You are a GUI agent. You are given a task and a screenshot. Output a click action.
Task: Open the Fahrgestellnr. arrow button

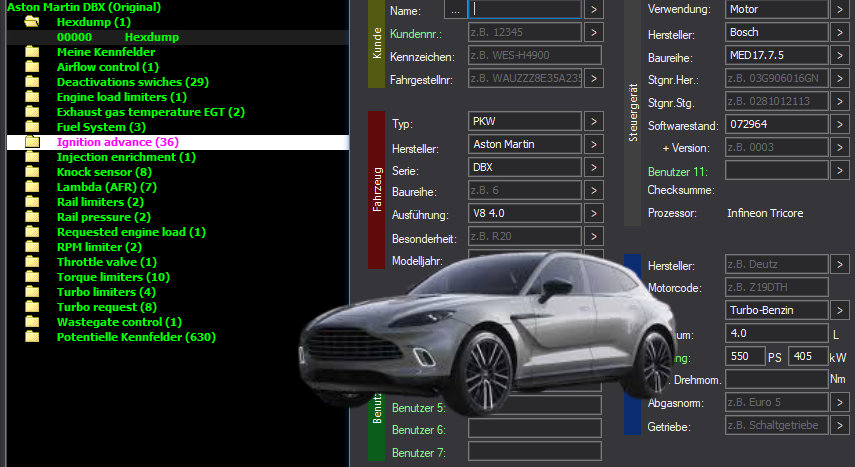[x=594, y=78]
